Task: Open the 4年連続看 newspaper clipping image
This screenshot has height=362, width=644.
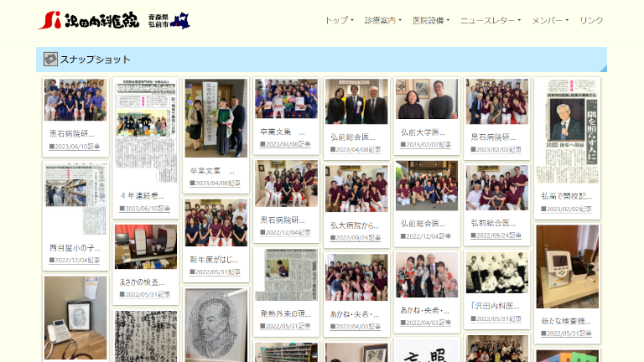Action: pyautogui.click(x=146, y=131)
